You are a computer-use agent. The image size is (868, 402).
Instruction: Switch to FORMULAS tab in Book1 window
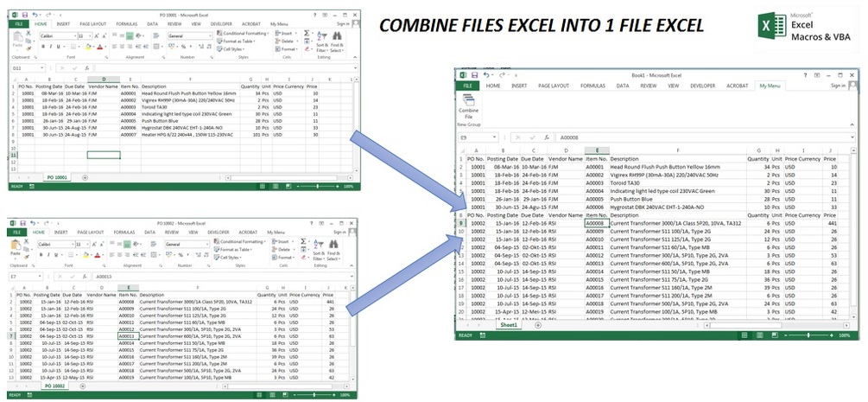pyautogui.click(x=592, y=86)
